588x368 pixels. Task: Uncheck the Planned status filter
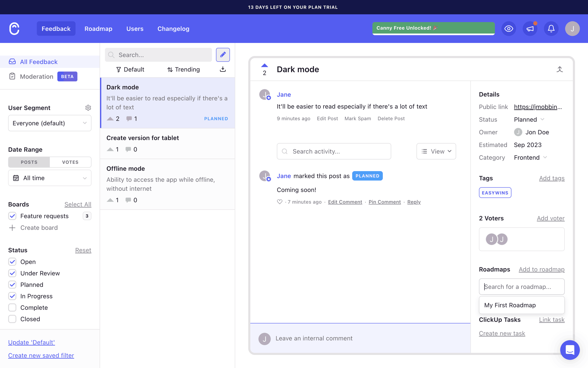point(12,285)
